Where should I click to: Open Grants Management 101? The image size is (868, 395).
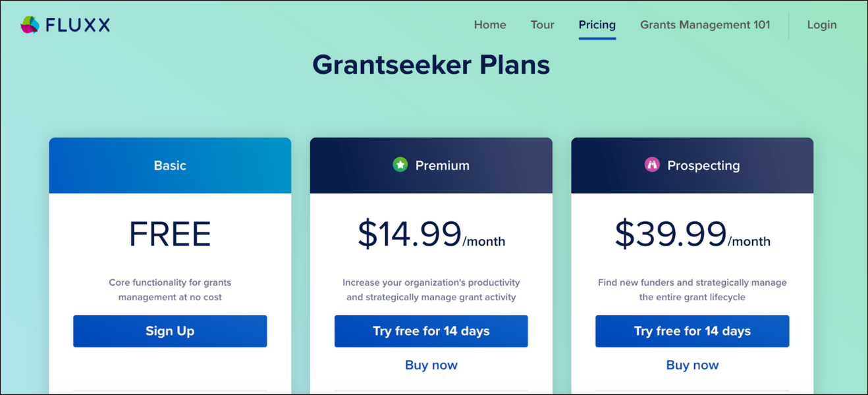[x=705, y=24]
